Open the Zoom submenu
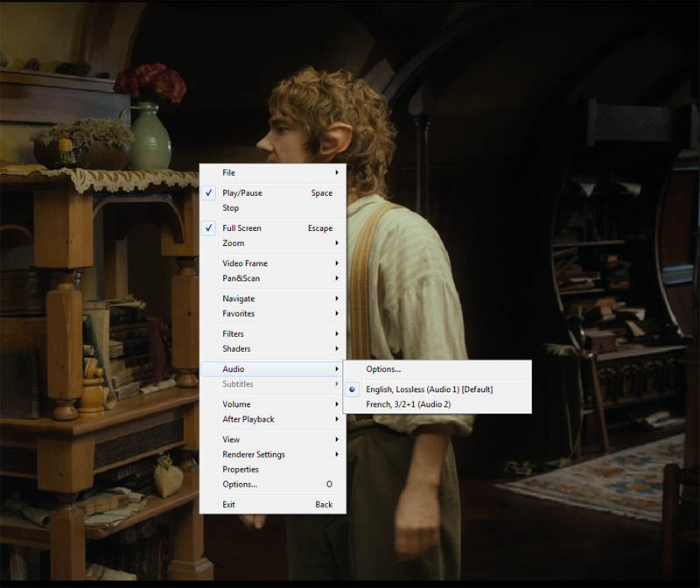The width and height of the screenshot is (700, 588). pos(273,243)
